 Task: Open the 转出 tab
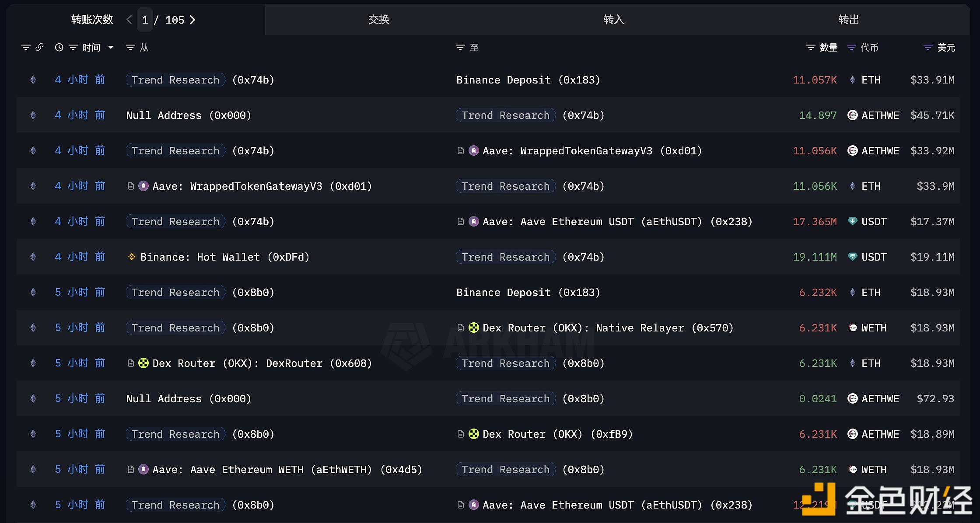[848, 20]
